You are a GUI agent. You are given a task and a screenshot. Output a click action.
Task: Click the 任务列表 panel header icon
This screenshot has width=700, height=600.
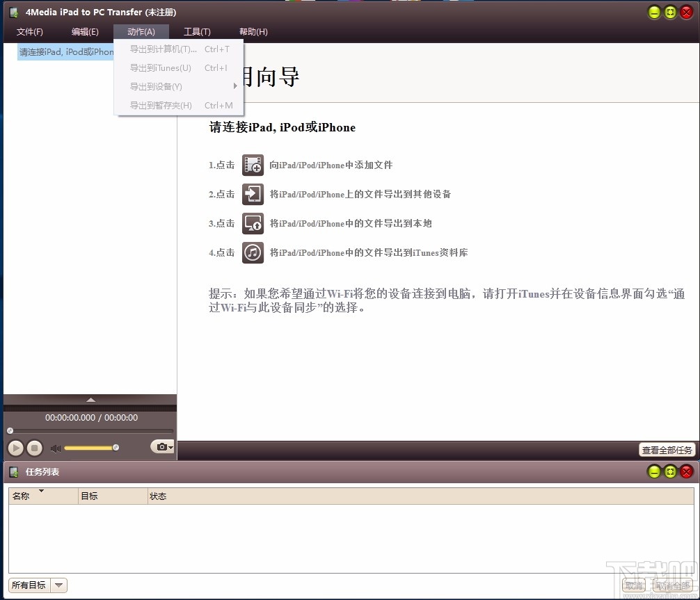[x=14, y=471]
